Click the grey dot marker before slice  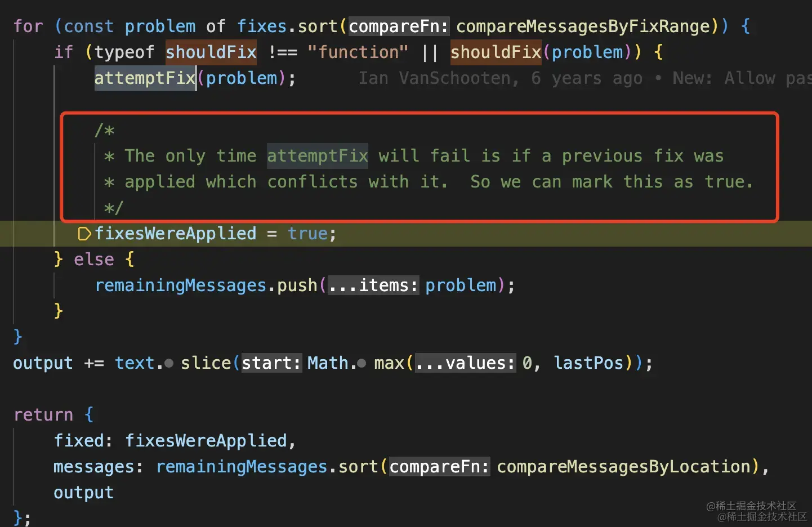[169, 364]
